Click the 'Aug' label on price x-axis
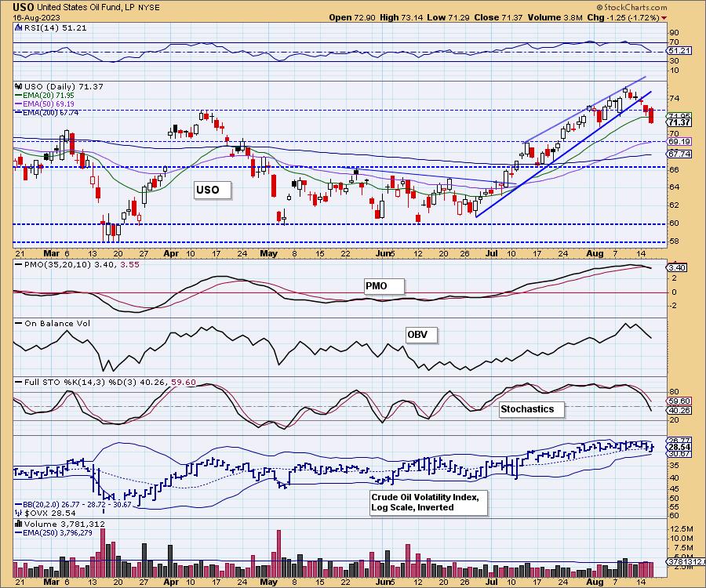The height and width of the screenshot is (588, 706). point(595,254)
